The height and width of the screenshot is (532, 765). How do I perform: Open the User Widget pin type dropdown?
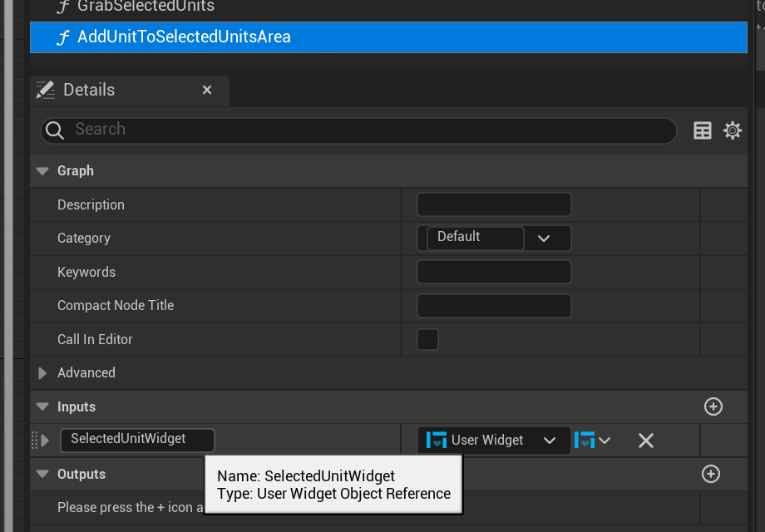pos(494,441)
